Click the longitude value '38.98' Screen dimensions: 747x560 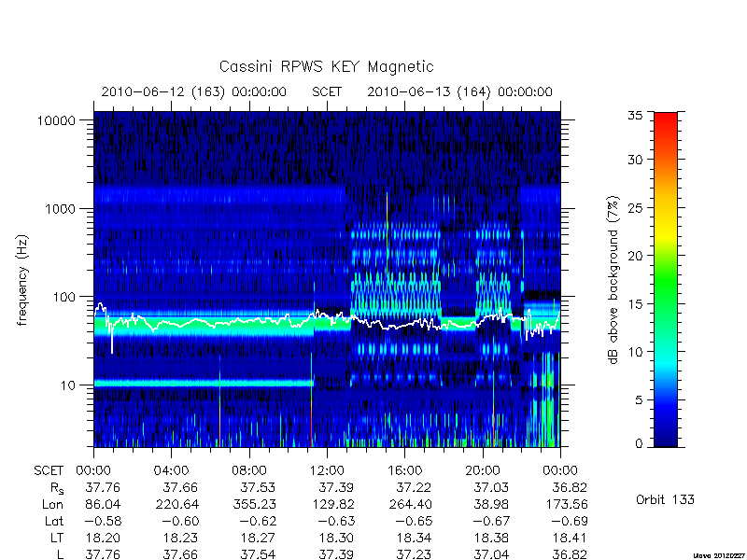(x=492, y=504)
